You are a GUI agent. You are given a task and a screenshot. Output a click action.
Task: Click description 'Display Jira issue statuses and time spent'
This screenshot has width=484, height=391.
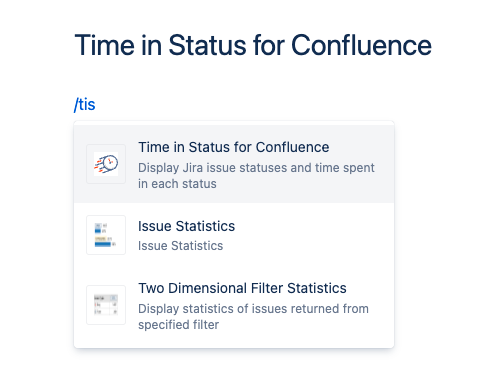click(x=256, y=168)
